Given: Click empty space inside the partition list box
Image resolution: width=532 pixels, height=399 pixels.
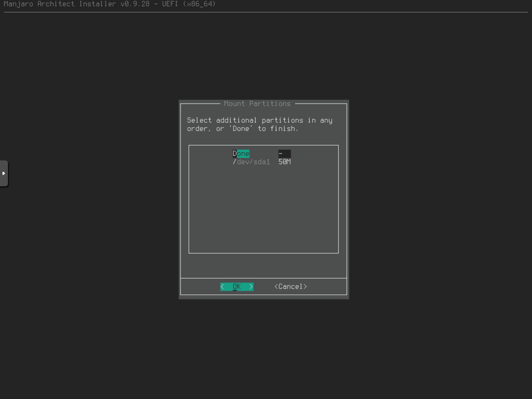Looking at the screenshot, I should point(264,208).
